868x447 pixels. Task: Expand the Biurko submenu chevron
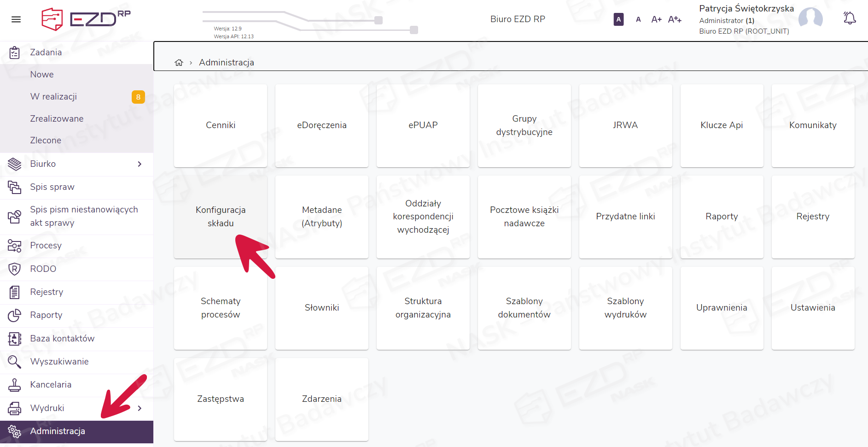pos(140,164)
